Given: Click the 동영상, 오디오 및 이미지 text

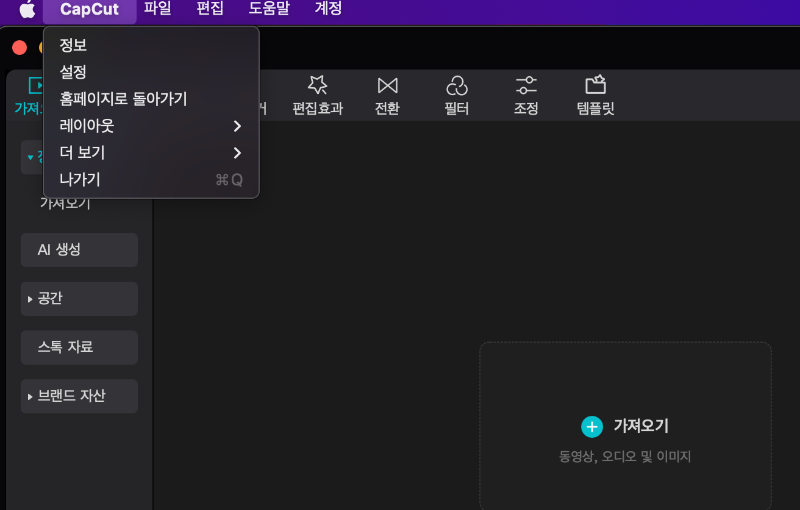Looking at the screenshot, I should pyautogui.click(x=624, y=456).
